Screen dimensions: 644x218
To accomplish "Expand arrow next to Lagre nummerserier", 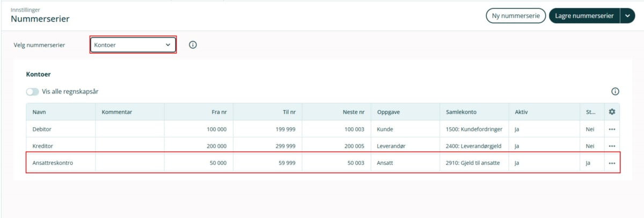I will pos(627,16).
